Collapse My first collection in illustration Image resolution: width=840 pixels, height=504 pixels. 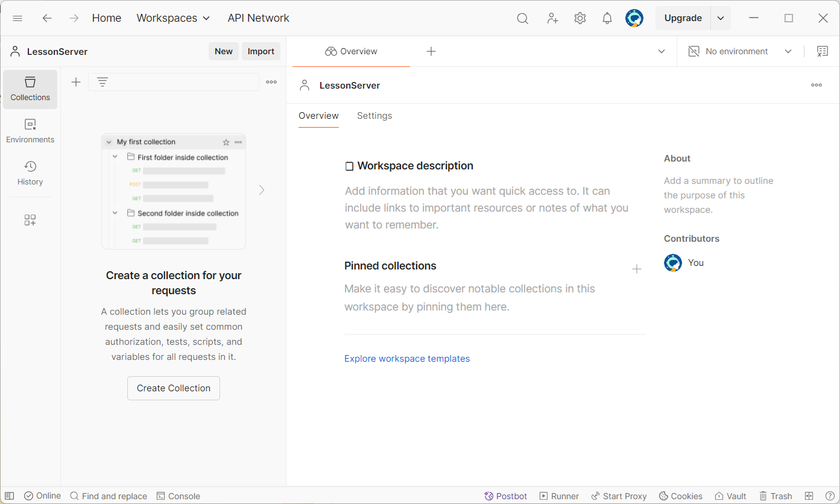click(109, 142)
